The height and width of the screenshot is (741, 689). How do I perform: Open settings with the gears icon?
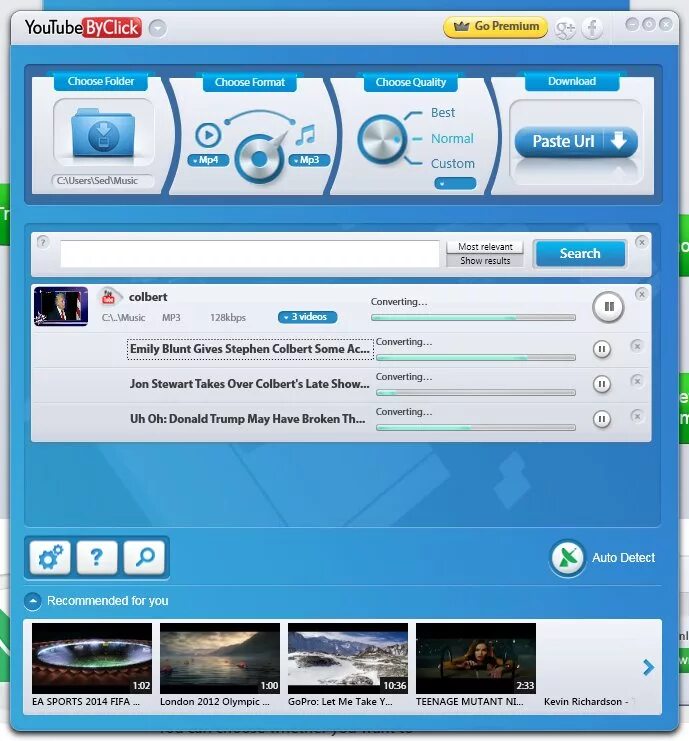pyautogui.click(x=50, y=558)
